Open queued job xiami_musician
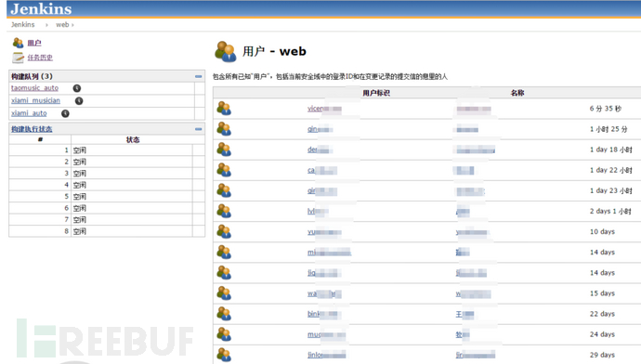641x364 pixels. (35, 100)
